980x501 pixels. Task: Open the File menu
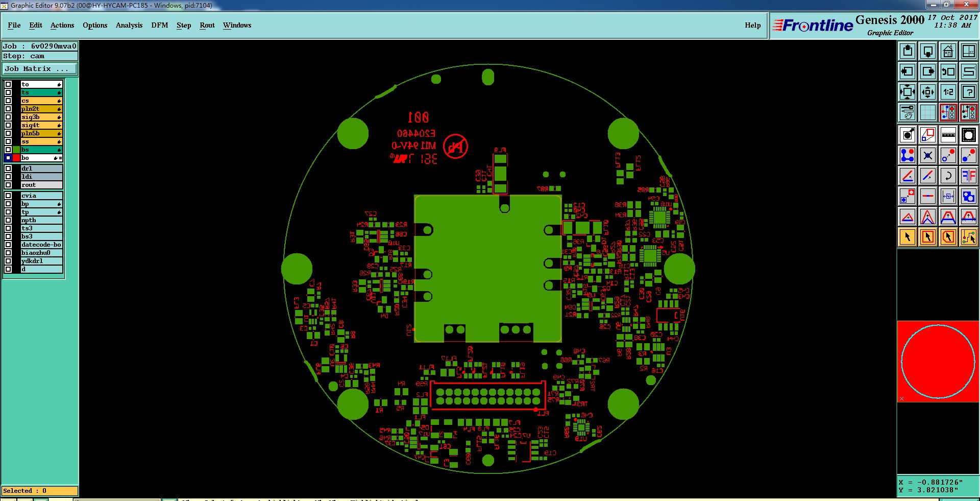(x=14, y=25)
